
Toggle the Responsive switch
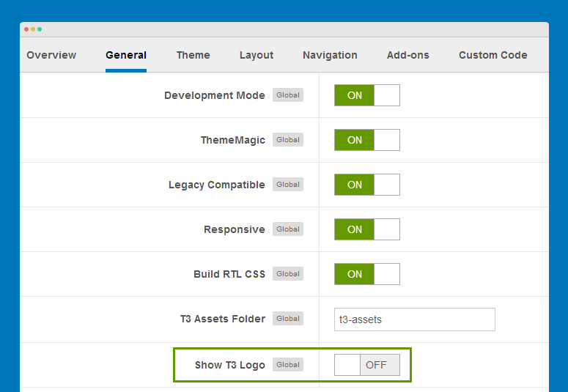[x=367, y=229]
